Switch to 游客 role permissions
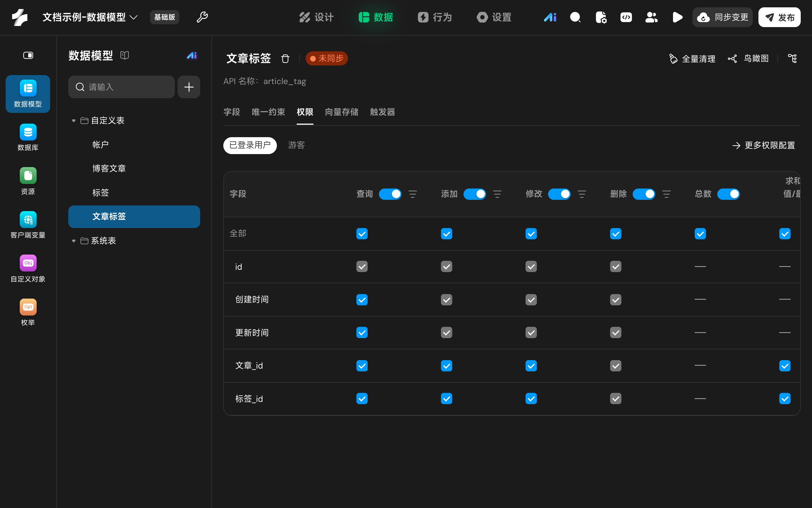Screen dimensions: 812x508 (296, 145)
